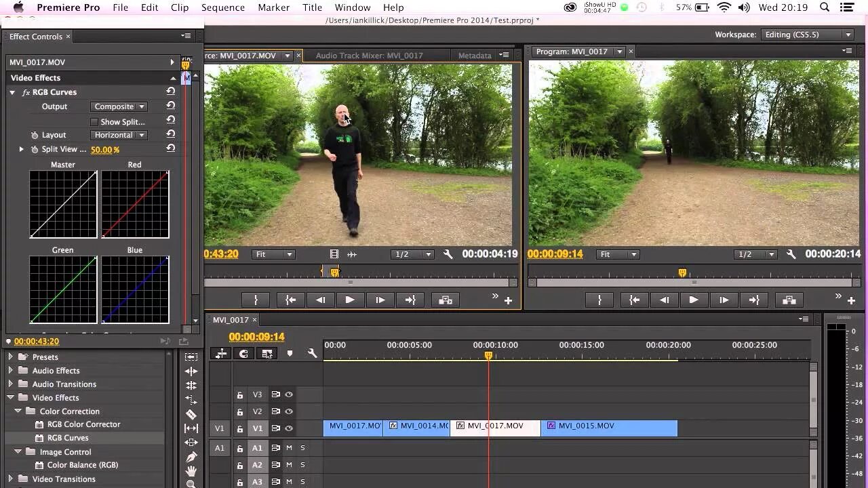Image resolution: width=868 pixels, height=488 pixels.
Task: Click Add Marker in timeline header
Action: [290, 353]
